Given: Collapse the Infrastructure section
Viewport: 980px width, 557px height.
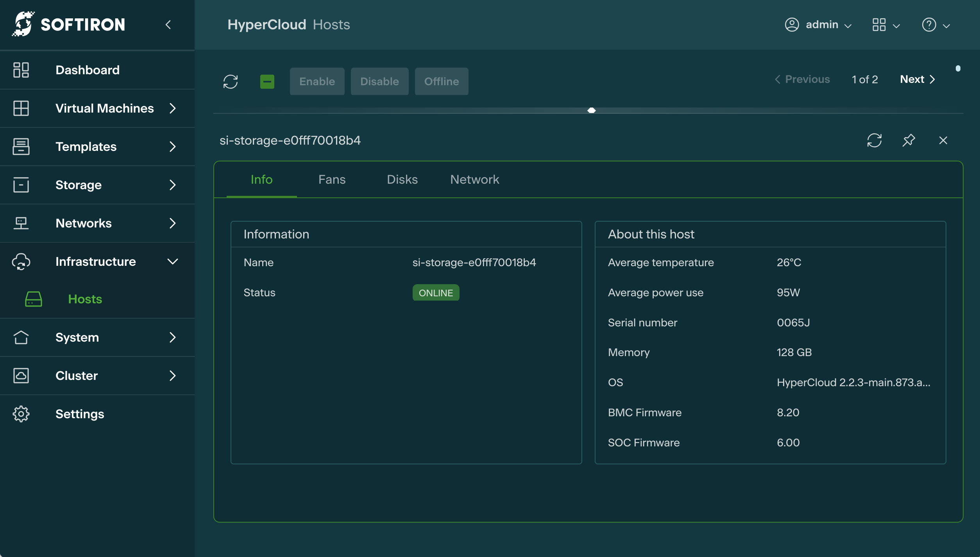Looking at the screenshot, I should (x=172, y=261).
